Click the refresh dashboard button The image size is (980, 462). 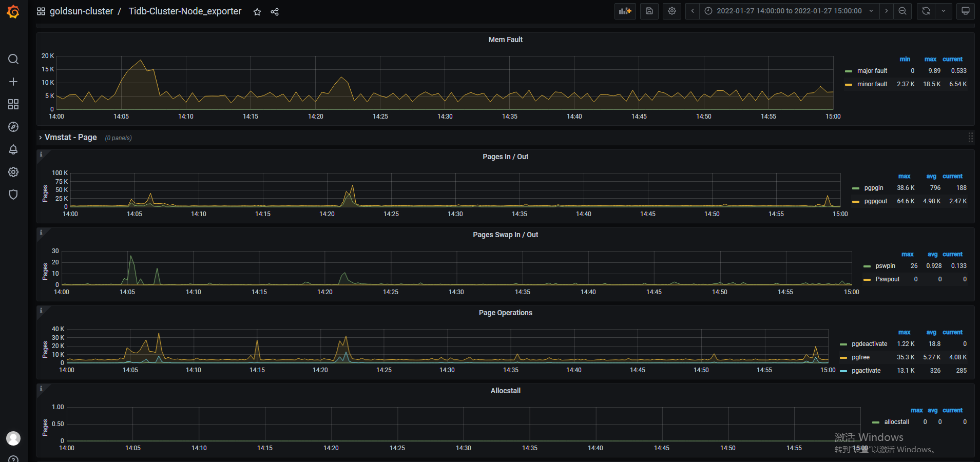coord(925,11)
